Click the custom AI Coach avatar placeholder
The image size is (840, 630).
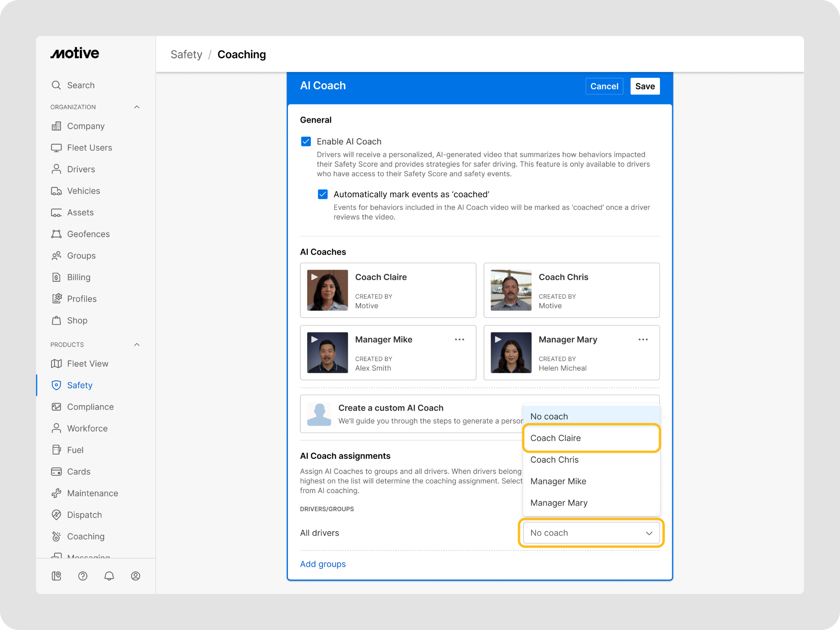[x=319, y=414]
